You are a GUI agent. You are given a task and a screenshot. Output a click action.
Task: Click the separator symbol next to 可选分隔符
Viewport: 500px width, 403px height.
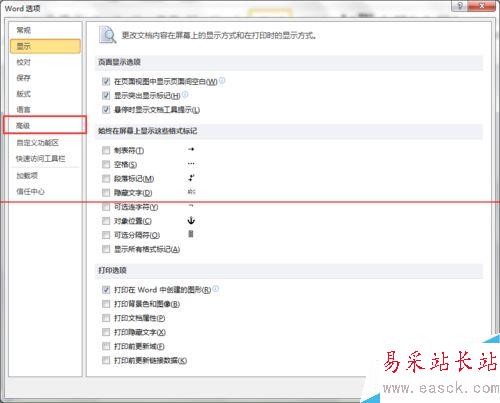[191, 234]
